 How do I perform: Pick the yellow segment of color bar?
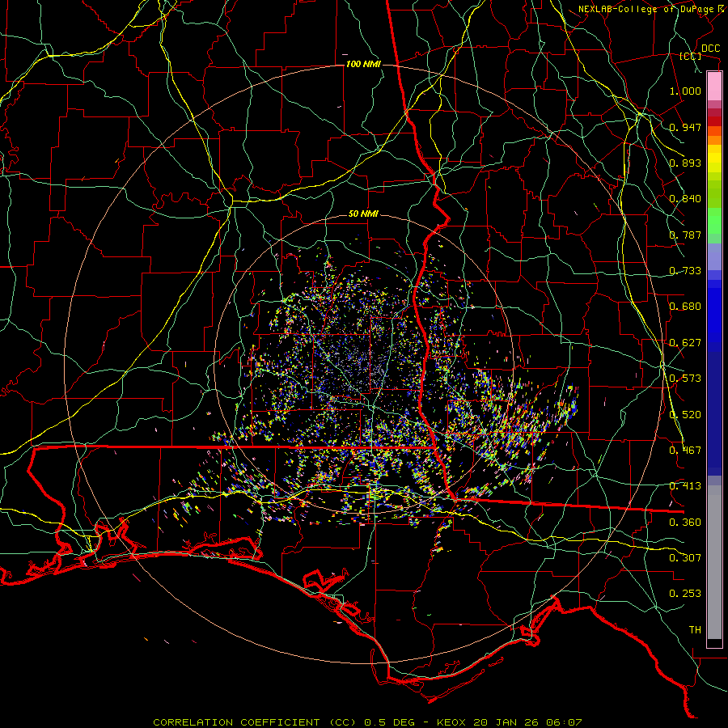coord(714,159)
